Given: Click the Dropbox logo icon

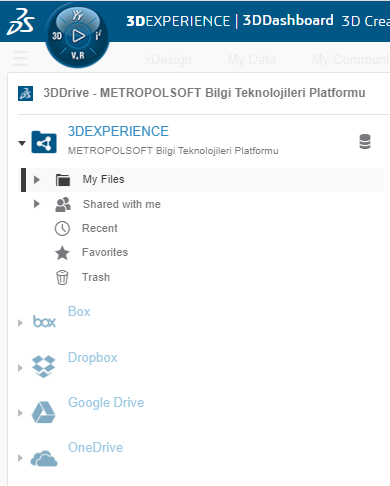Looking at the screenshot, I should pos(43,366).
